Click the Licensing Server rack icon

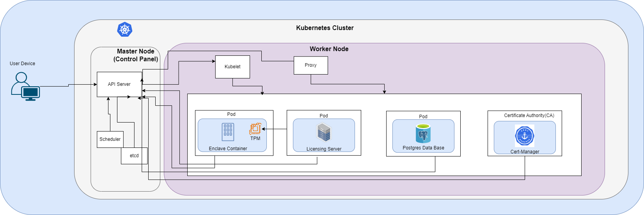point(324,133)
